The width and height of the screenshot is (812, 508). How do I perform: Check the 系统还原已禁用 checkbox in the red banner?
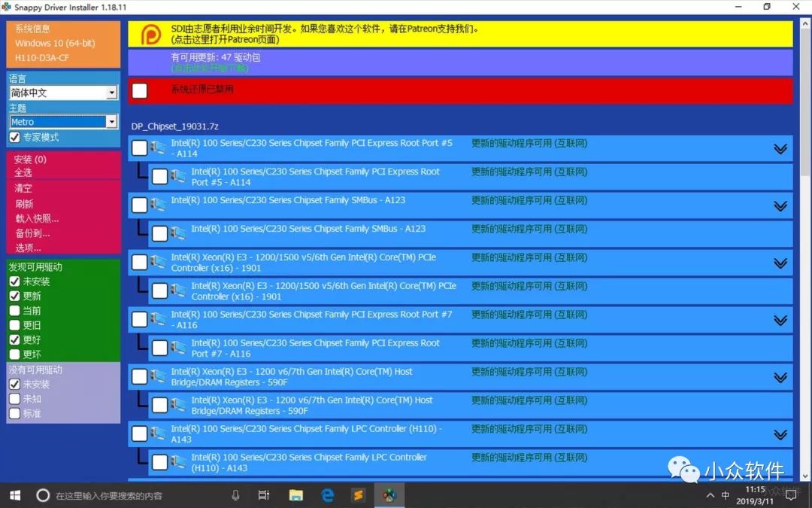140,90
